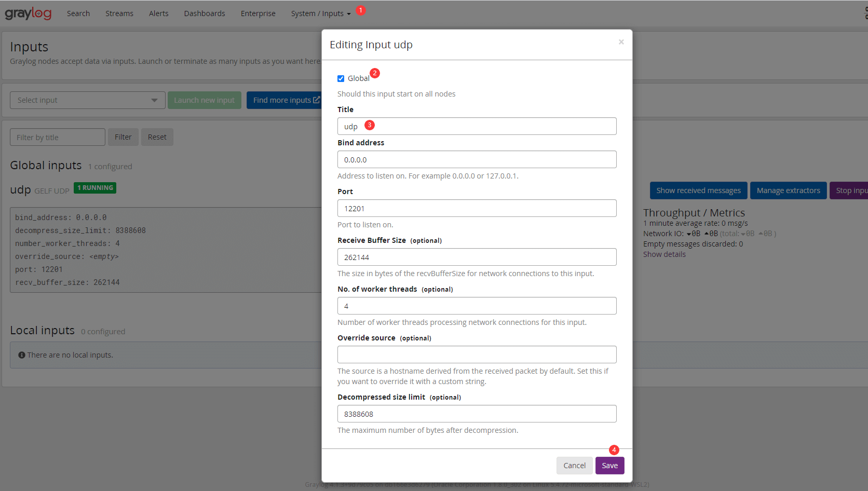868x491 pixels.
Task: Select 'recv_buffer_size: 262144' config line
Action: (67, 282)
